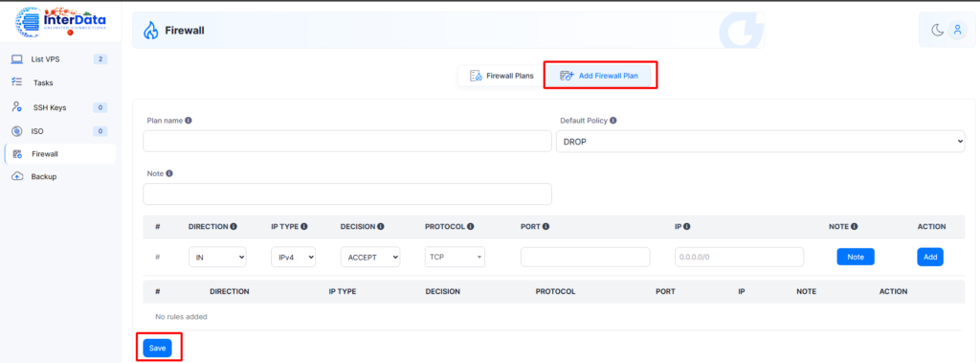980x363 pixels.
Task: Open the ACCEPT decision dropdown
Action: tap(370, 258)
